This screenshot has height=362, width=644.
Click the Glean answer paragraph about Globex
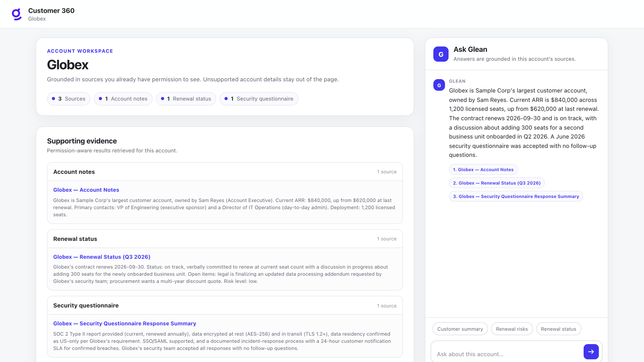click(x=524, y=123)
